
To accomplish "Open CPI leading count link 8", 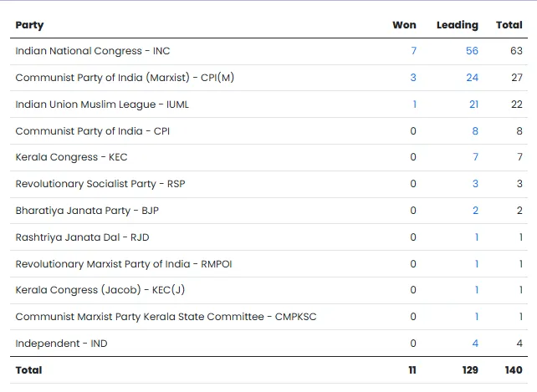I will 475,131.
